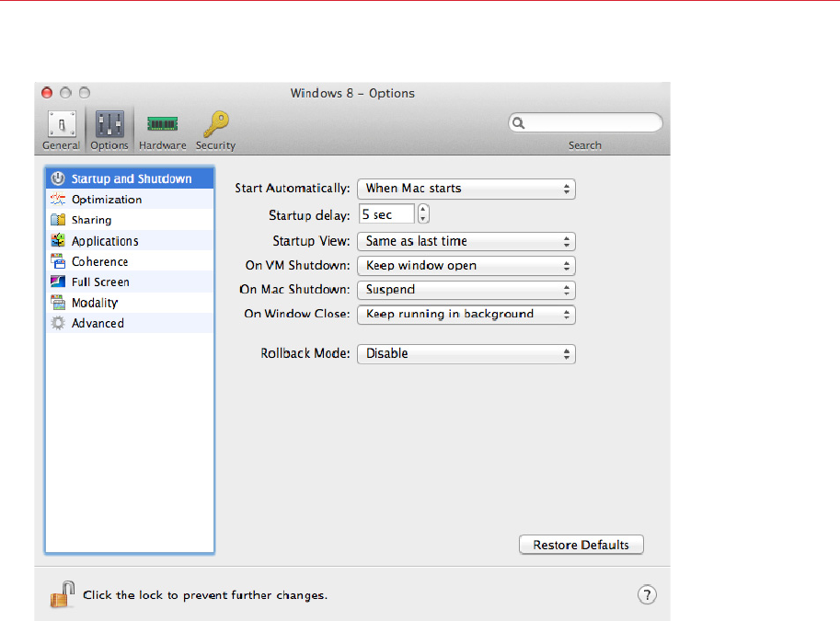The width and height of the screenshot is (840, 621).
Task: Click the Modality window icon in sidebar
Action: pos(58,303)
